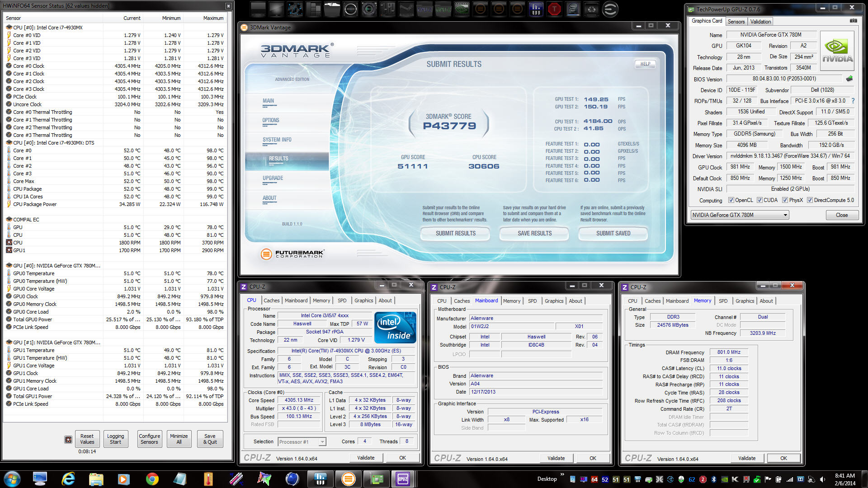Click the Save & Quit button
This screenshot has height=488, width=868.
click(210, 439)
